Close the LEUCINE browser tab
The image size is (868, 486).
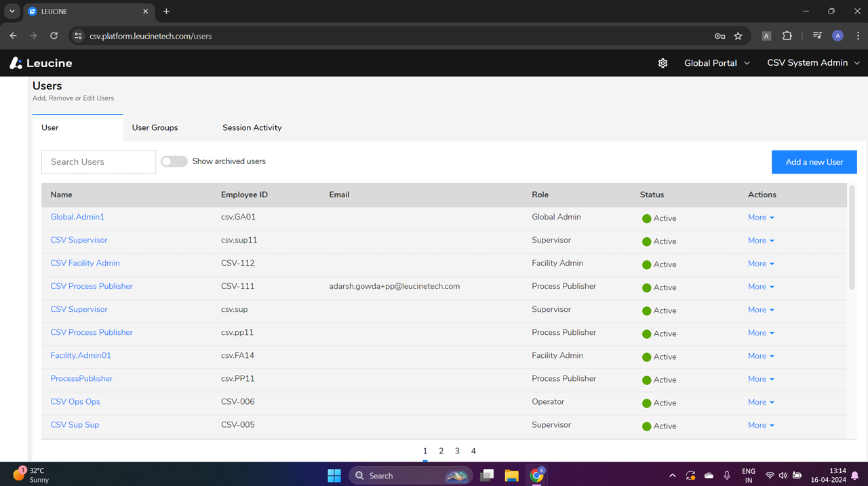coord(145,12)
